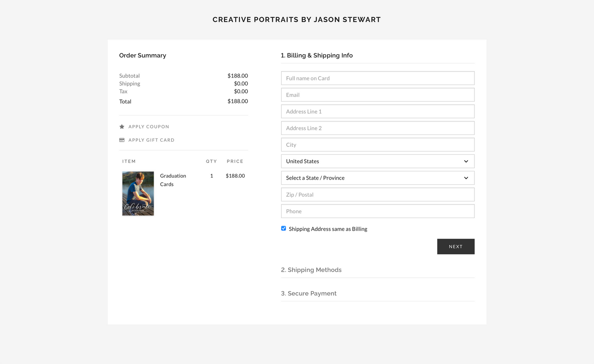Click the star icon beside Apply Coupon
594x364 pixels.
(x=122, y=127)
